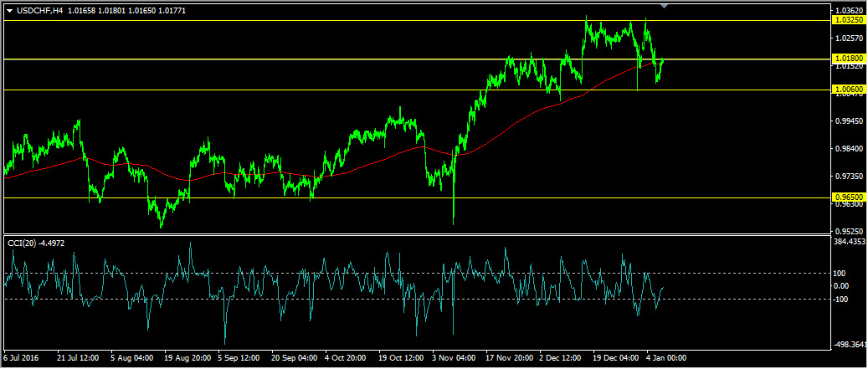Click the 5 Aug 04:00 time label
This screenshot has height=369, width=868.
(x=131, y=358)
